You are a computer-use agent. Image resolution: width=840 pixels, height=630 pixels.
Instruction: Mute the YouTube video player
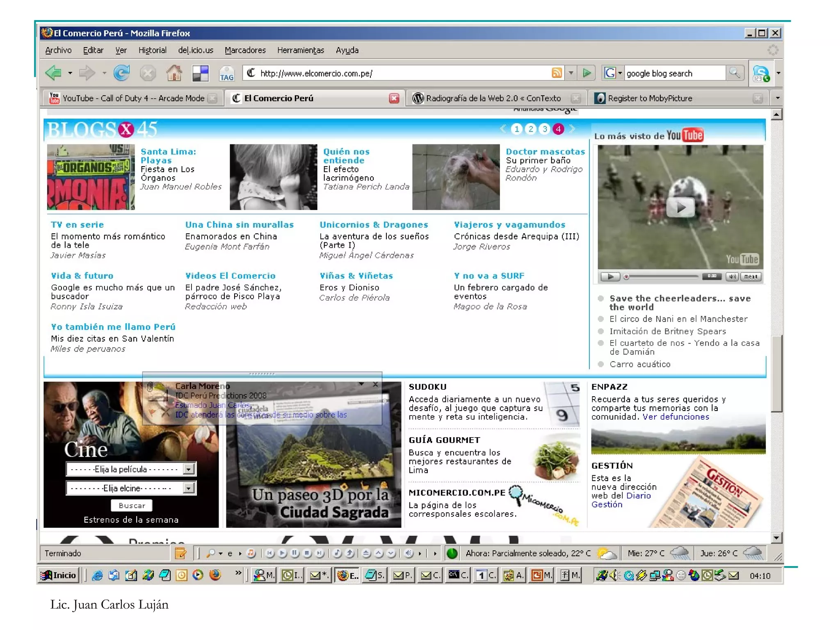point(731,276)
